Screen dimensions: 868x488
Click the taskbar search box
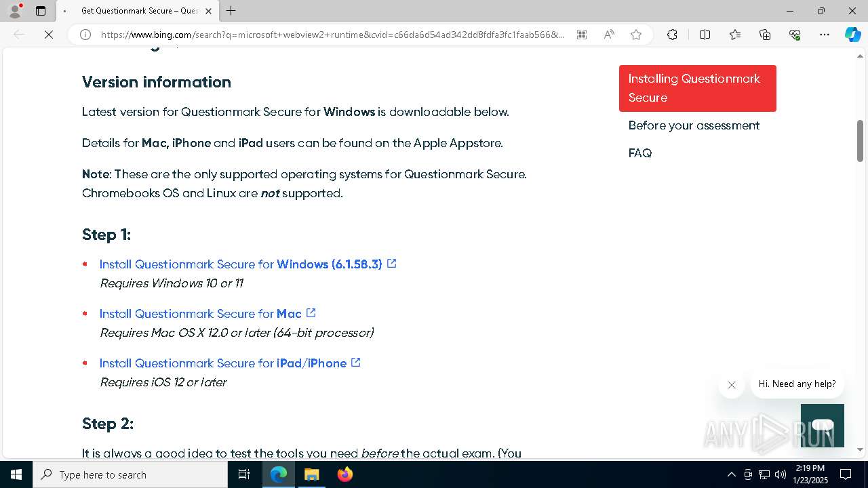(x=130, y=474)
